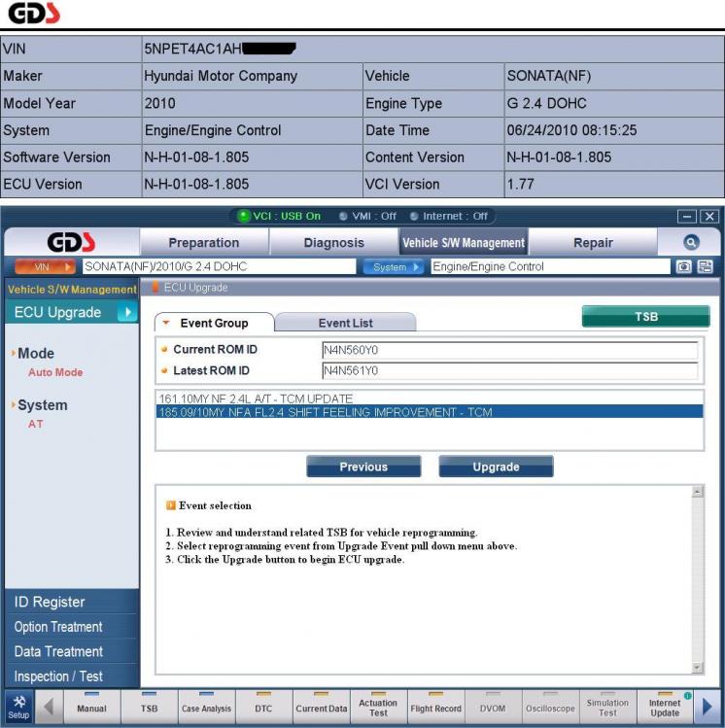This screenshot has height=728, width=725.
Task: Open the Manual toolbar item
Action: pyautogui.click(x=91, y=704)
